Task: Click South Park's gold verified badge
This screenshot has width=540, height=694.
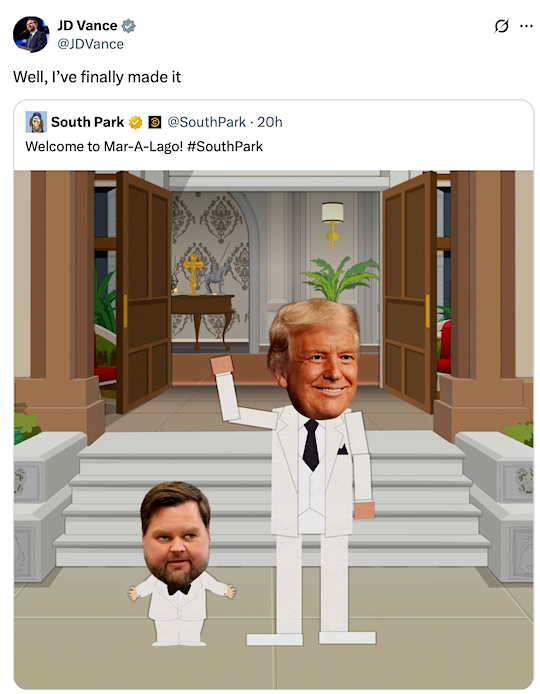Action: (x=135, y=122)
